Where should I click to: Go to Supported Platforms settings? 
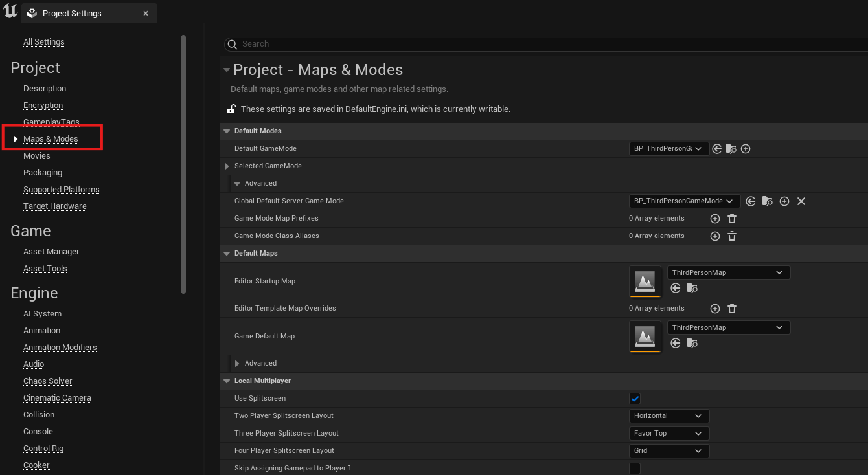pos(62,190)
